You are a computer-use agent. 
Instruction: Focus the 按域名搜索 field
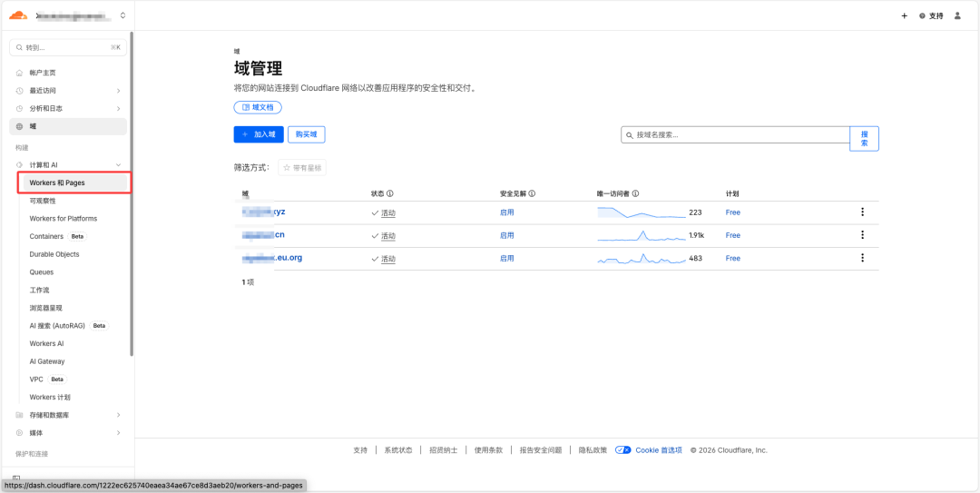coord(735,134)
